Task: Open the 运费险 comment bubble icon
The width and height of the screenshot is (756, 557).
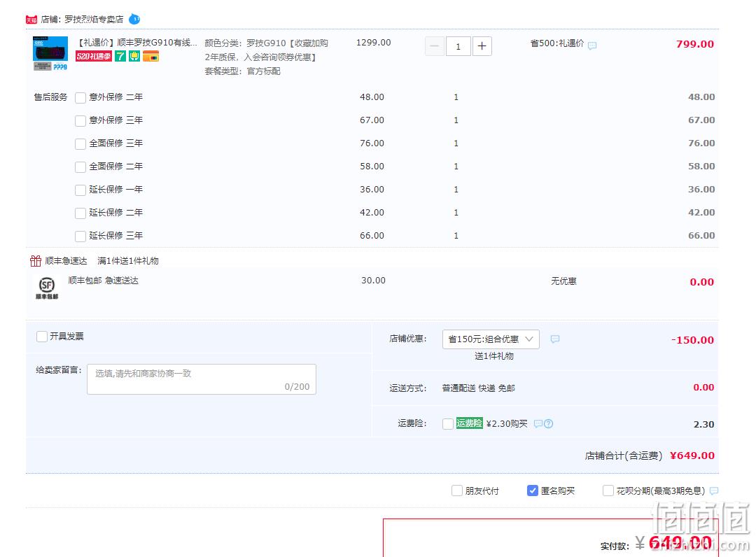Action: pos(538,423)
